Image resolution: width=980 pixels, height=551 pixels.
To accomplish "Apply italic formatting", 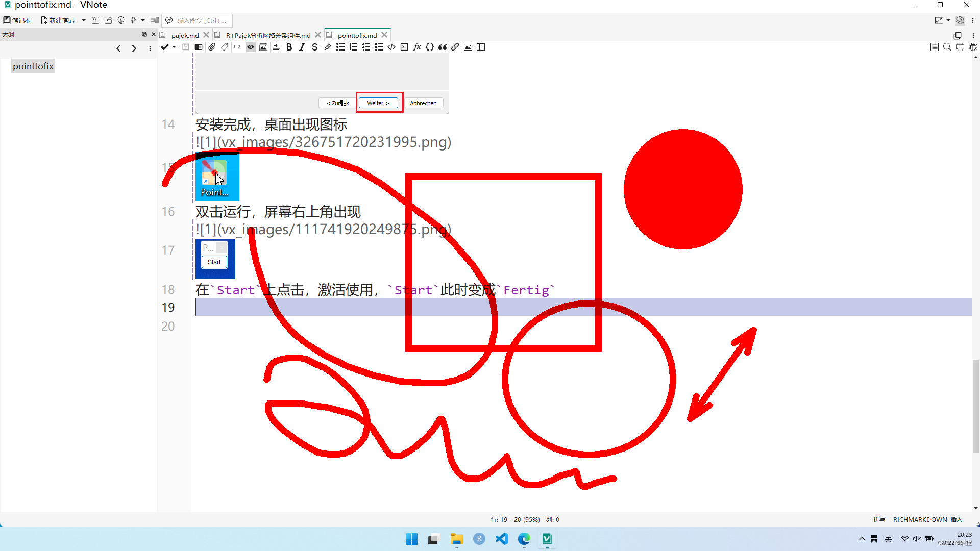I will [302, 47].
